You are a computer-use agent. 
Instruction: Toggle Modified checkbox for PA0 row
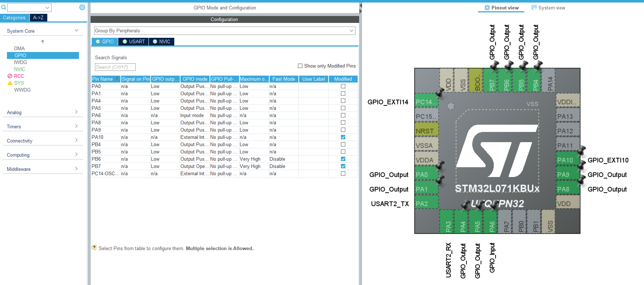click(x=343, y=86)
